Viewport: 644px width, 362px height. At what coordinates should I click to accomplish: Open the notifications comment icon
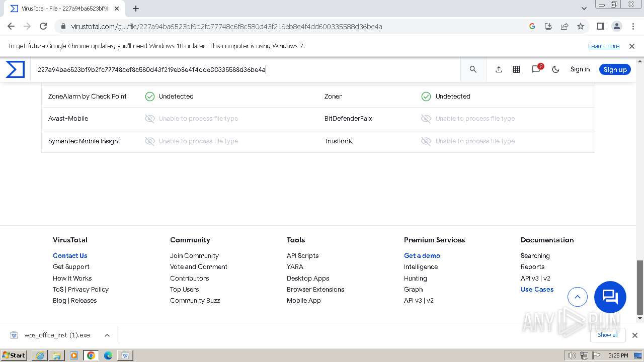click(x=536, y=69)
